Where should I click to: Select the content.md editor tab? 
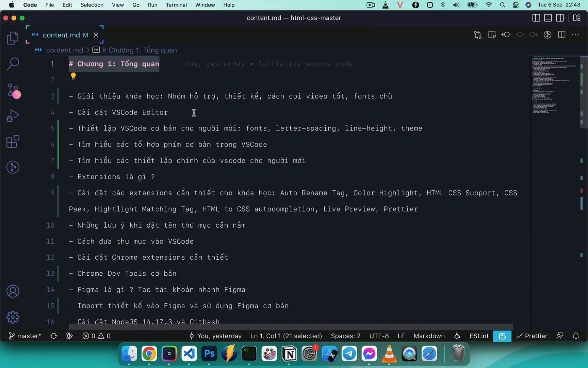click(x=61, y=35)
